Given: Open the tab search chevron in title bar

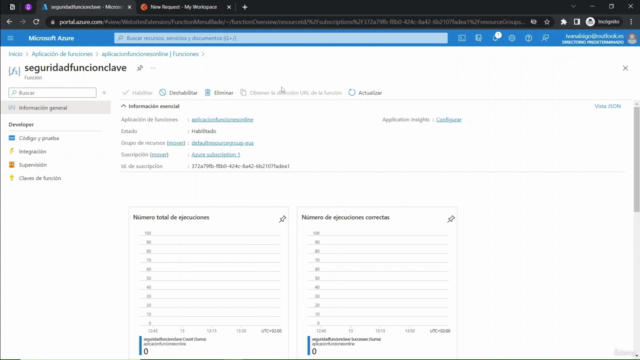Looking at the screenshot, I should (573, 7).
